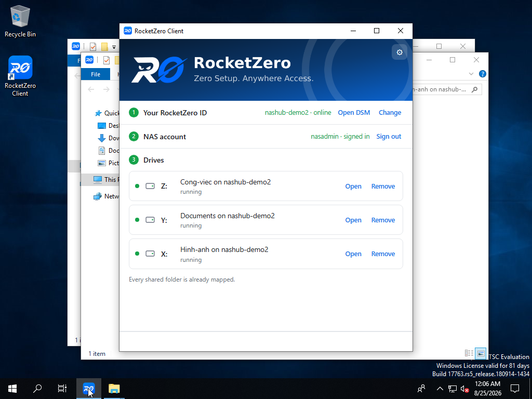Open the X: Hinh-anh drive
The width and height of the screenshot is (532, 399).
tap(353, 254)
